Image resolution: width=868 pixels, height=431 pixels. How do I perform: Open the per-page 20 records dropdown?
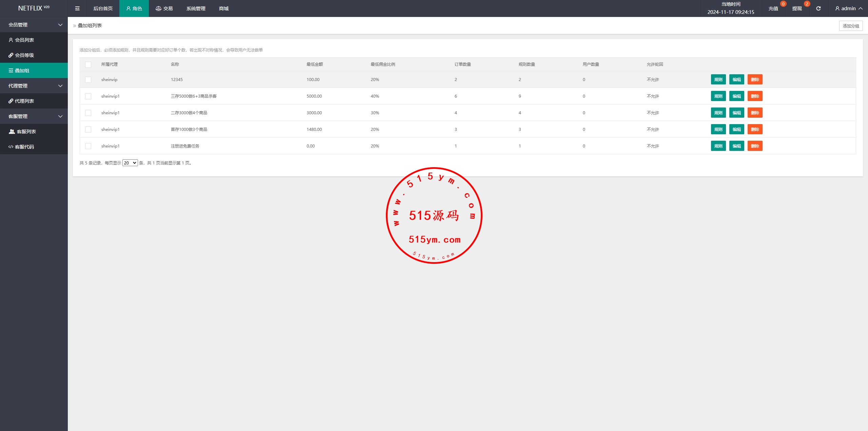(130, 163)
